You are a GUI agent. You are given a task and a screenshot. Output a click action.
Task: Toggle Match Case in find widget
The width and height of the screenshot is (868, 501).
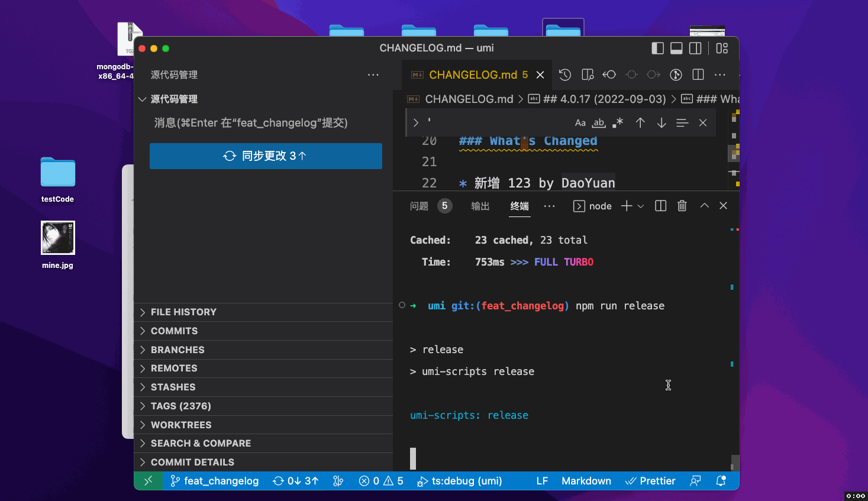(x=580, y=122)
